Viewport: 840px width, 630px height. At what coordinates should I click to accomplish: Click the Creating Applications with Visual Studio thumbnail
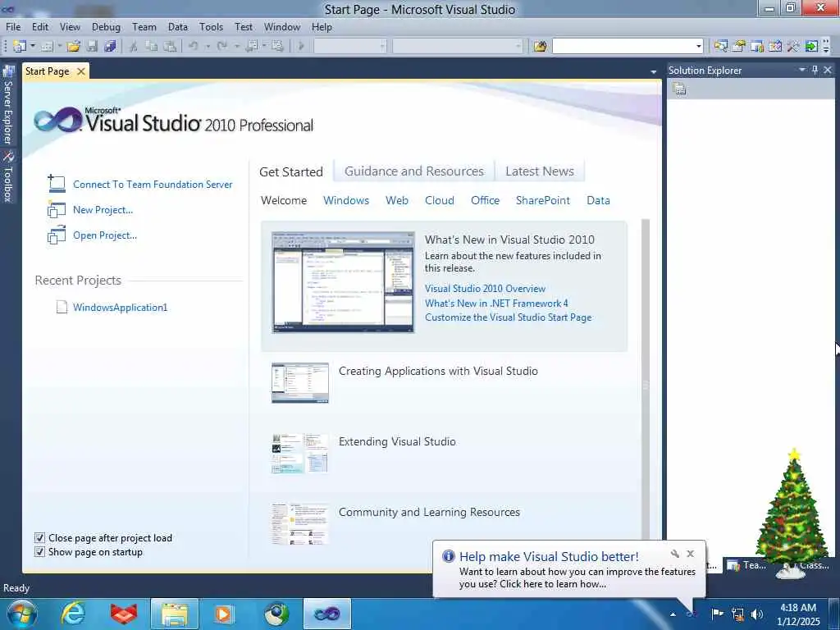point(300,383)
